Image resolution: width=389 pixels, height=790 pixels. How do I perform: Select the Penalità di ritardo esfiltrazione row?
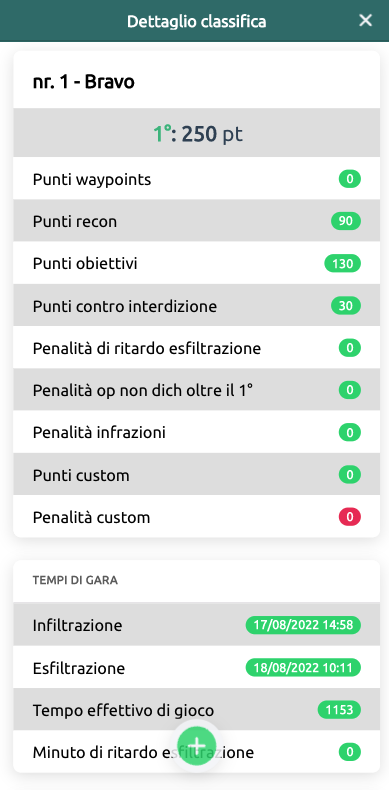[x=197, y=348]
